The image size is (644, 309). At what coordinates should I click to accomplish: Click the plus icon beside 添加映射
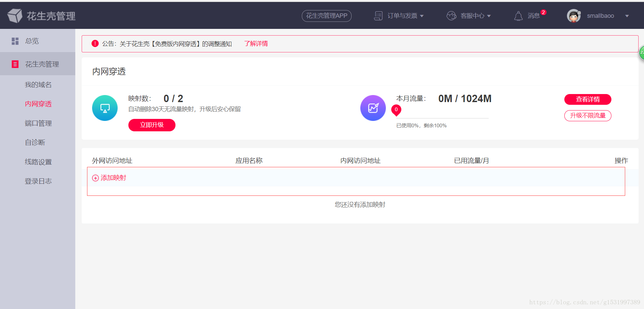(95, 178)
